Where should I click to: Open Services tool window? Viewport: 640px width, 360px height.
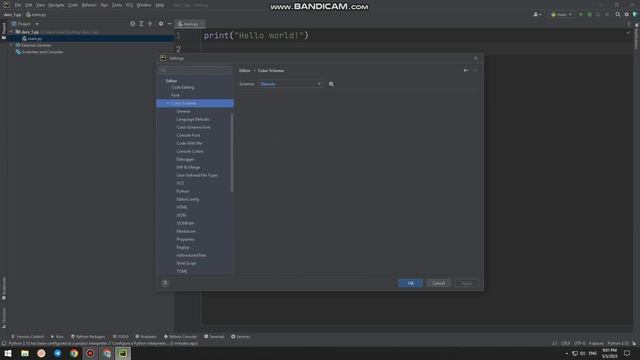[x=240, y=337]
